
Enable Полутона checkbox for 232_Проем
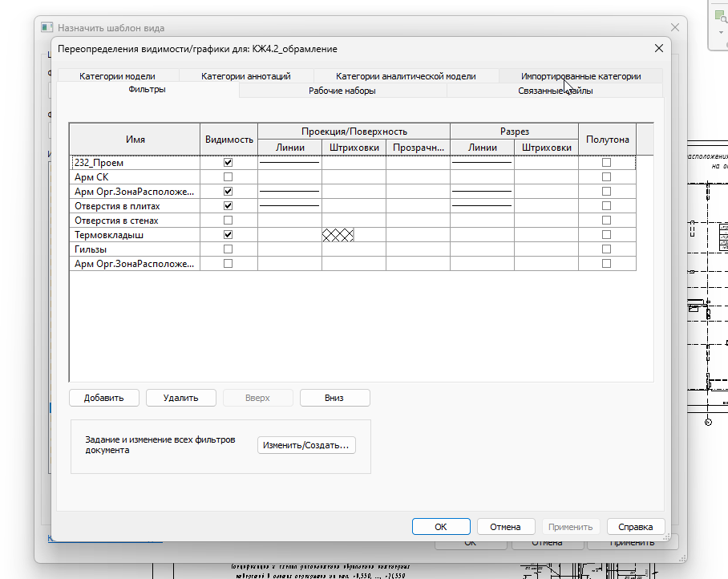click(x=606, y=163)
